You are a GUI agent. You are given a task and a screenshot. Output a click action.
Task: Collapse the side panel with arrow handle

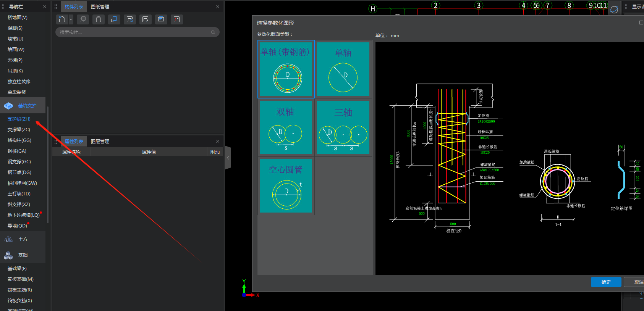coord(228,158)
